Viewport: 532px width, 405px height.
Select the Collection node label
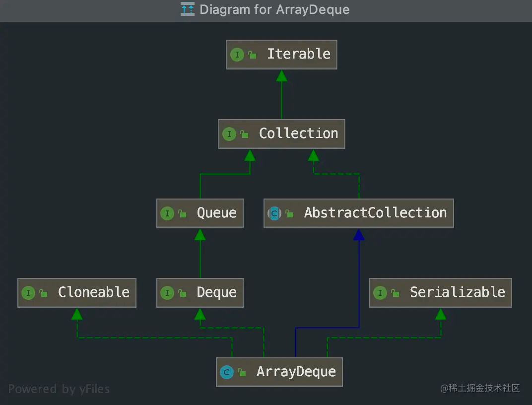298,134
